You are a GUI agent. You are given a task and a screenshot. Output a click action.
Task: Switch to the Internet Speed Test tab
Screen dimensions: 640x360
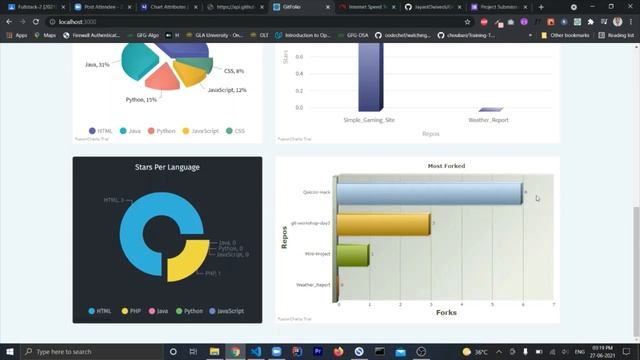point(367,7)
